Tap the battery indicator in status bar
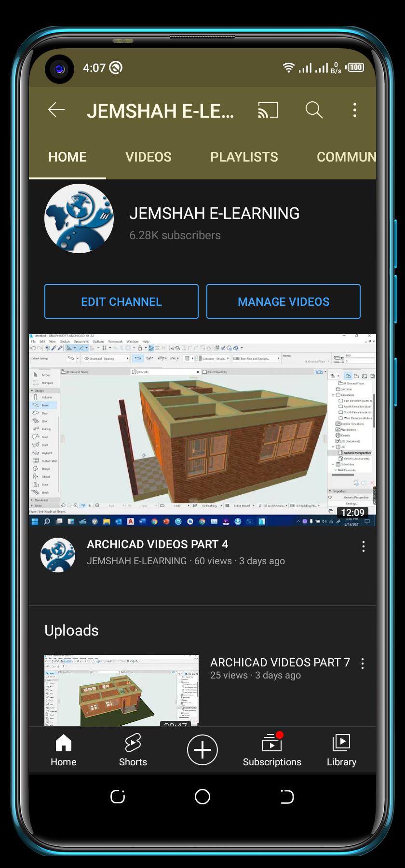Image resolution: width=405 pixels, height=868 pixels. coord(355,68)
